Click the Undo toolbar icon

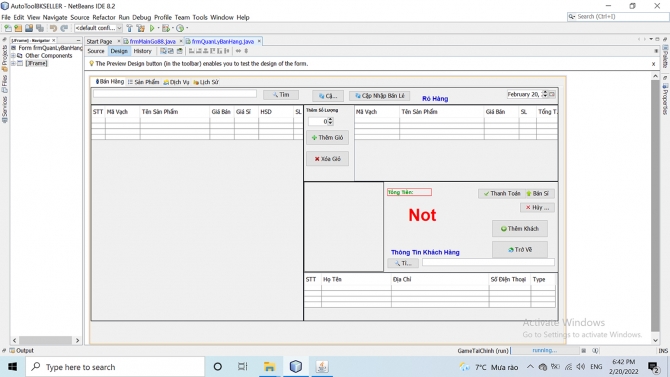click(x=53, y=28)
